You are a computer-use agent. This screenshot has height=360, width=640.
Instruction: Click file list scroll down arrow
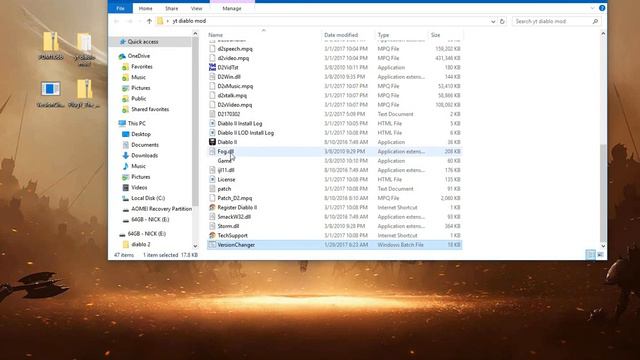[x=603, y=246]
